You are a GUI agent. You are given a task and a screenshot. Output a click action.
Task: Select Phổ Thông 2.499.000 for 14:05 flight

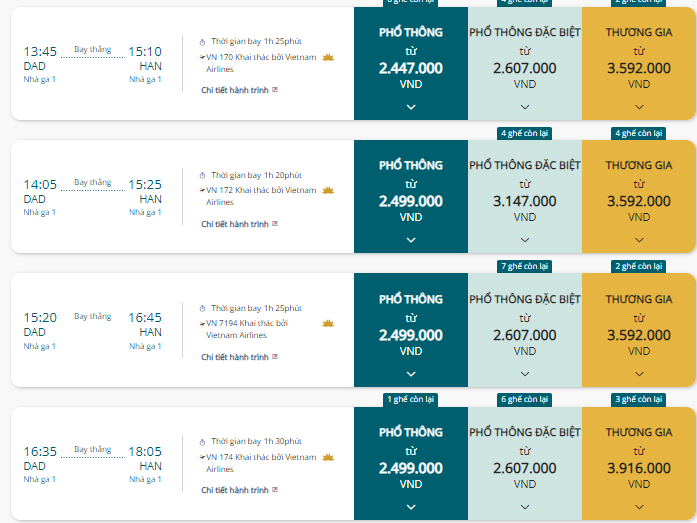click(x=411, y=196)
